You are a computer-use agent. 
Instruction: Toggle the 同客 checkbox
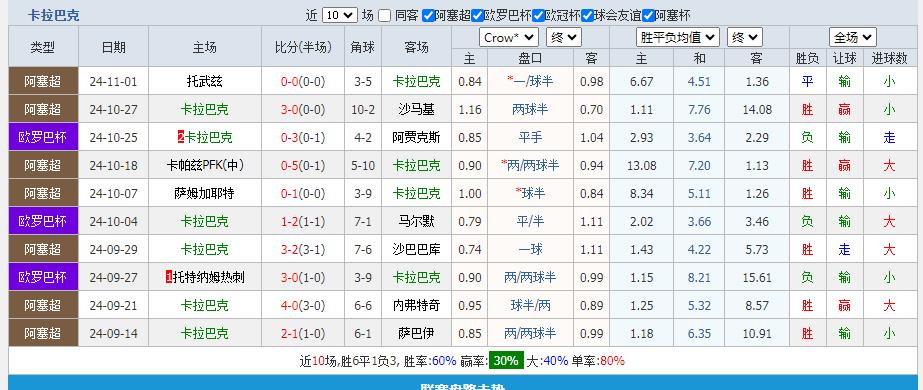pyautogui.click(x=384, y=15)
